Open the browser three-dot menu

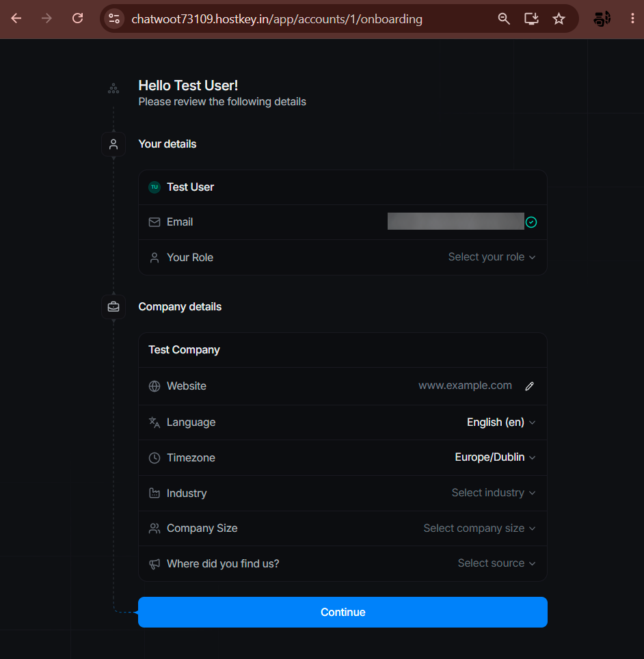[632, 18]
